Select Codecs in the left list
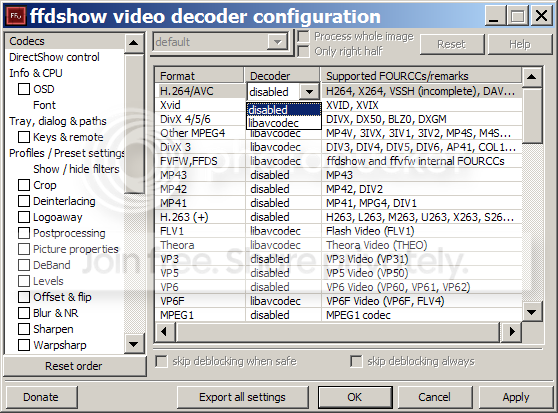Viewport: 558px width, 413px height. [65, 41]
